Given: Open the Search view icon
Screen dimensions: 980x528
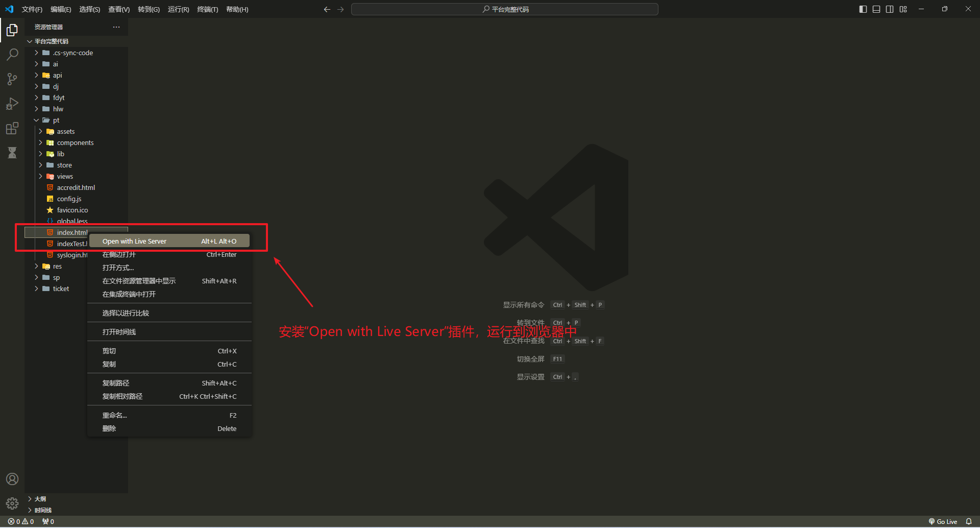Looking at the screenshot, I should click(x=12, y=55).
